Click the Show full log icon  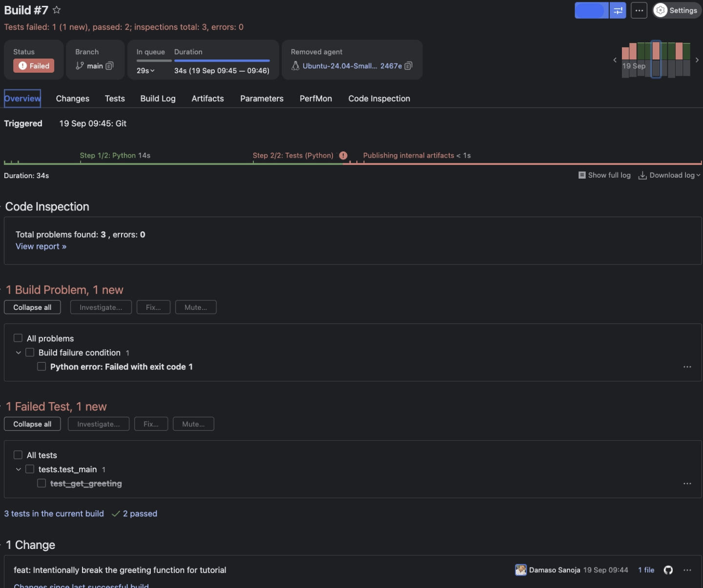(582, 175)
